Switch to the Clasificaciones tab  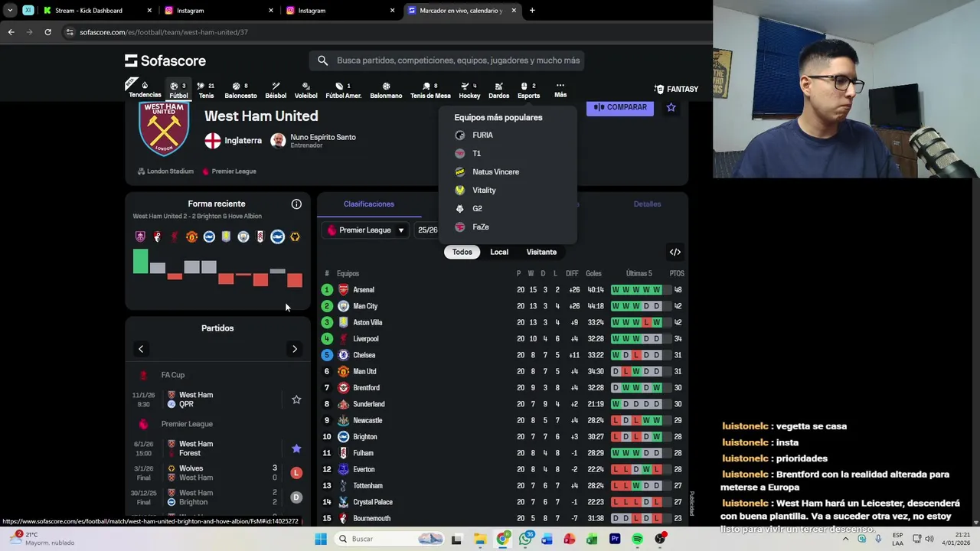tap(369, 204)
